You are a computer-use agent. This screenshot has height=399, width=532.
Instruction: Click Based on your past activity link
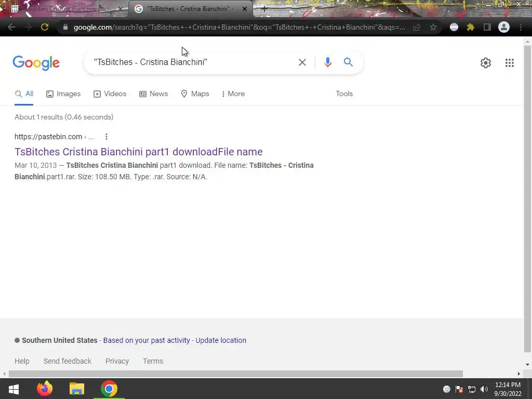click(146, 340)
